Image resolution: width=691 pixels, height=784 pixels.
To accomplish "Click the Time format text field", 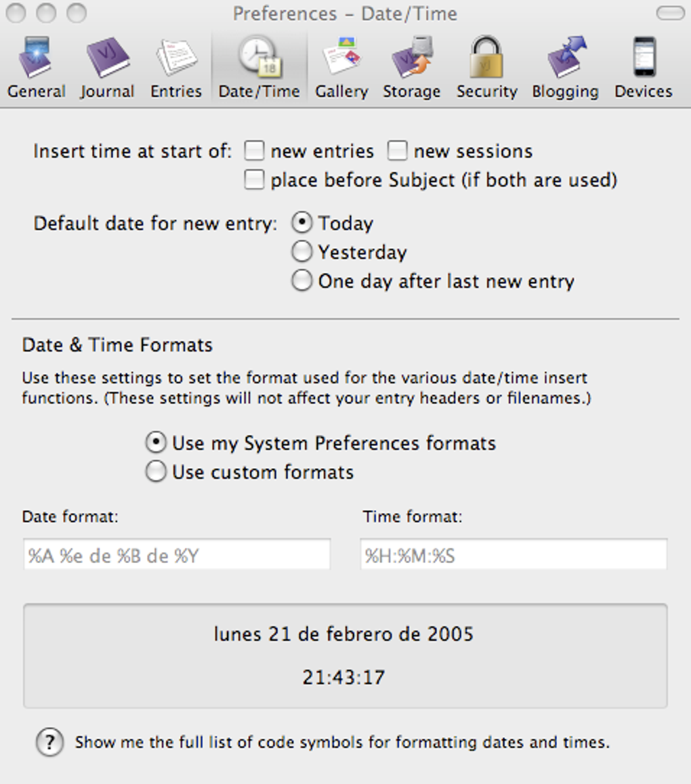I will (x=514, y=556).
